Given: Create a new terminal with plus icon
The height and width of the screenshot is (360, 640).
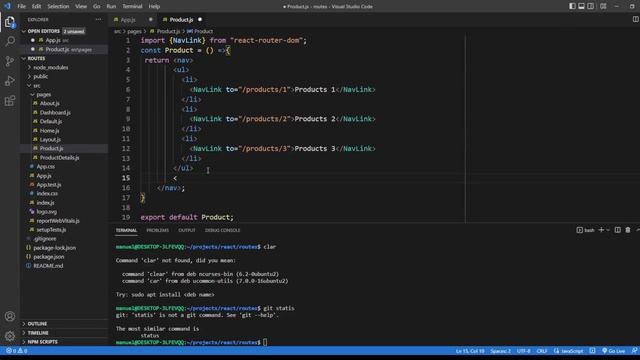Looking at the screenshot, I should pos(601,230).
